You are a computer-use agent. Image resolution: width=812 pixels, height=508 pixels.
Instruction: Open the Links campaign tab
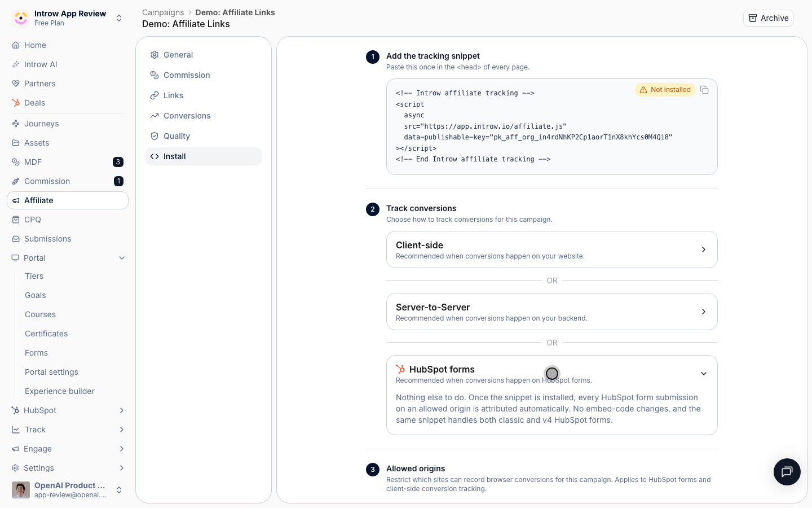[x=204, y=95]
